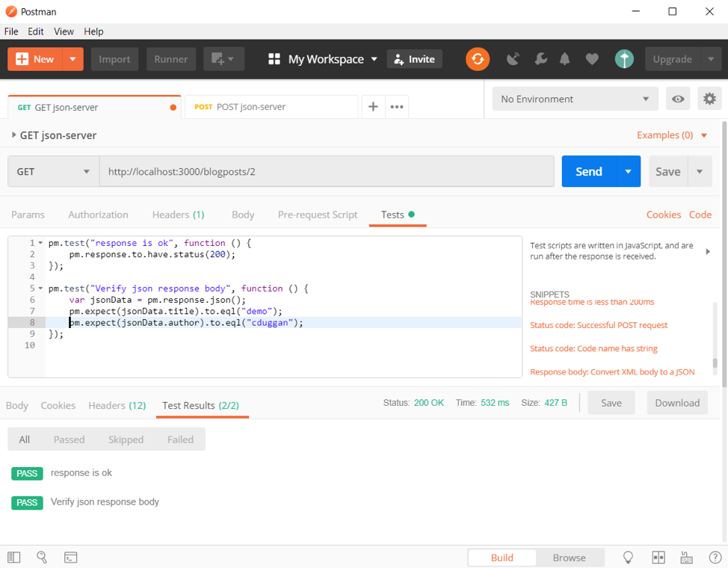The height and width of the screenshot is (568, 728).
Task: Open response Headers (12) tab
Action: pyautogui.click(x=117, y=406)
